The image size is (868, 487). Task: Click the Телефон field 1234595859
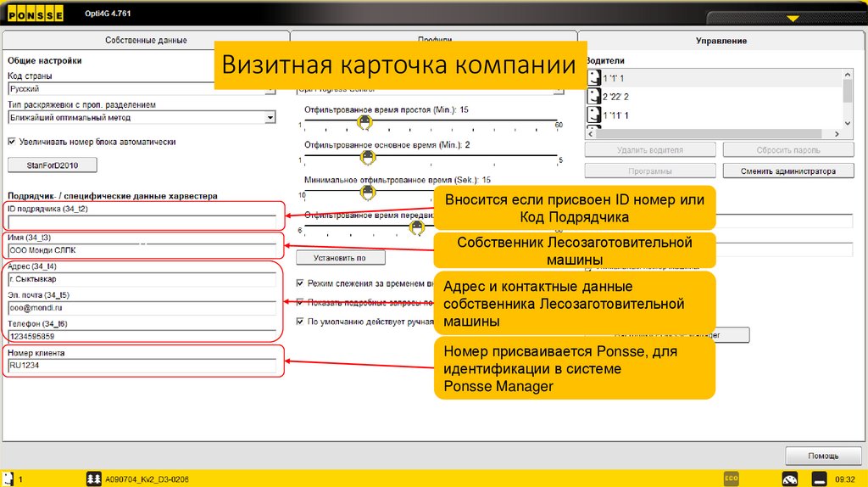pos(142,336)
